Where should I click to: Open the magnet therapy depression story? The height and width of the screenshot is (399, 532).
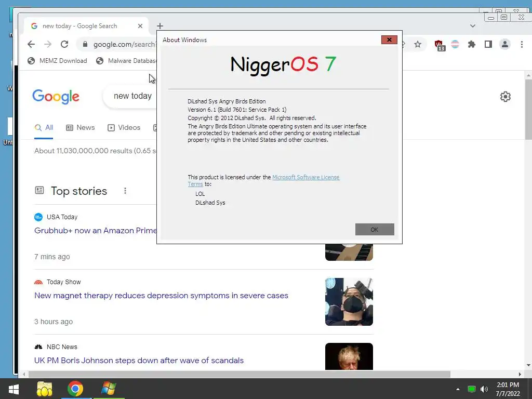pyautogui.click(x=161, y=296)
